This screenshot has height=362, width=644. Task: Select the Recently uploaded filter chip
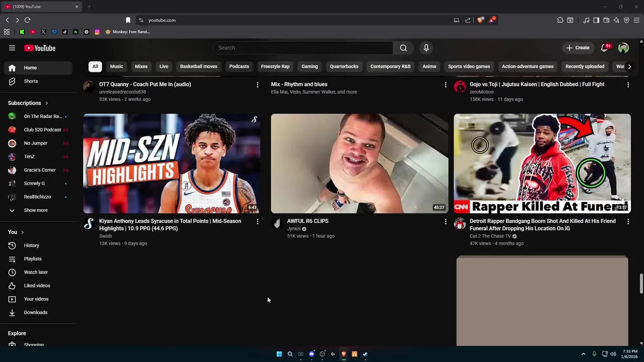[x=585, y=66]
